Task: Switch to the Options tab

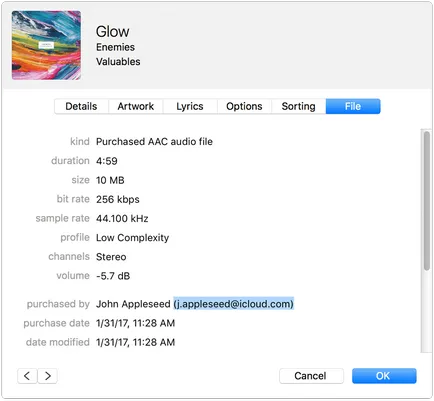Action: point(244,106)
